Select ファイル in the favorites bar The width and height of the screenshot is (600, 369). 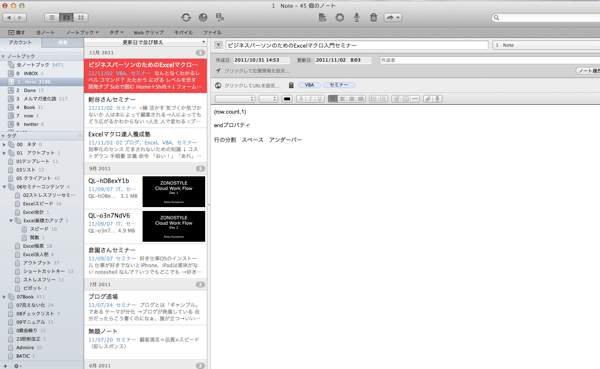212,33
